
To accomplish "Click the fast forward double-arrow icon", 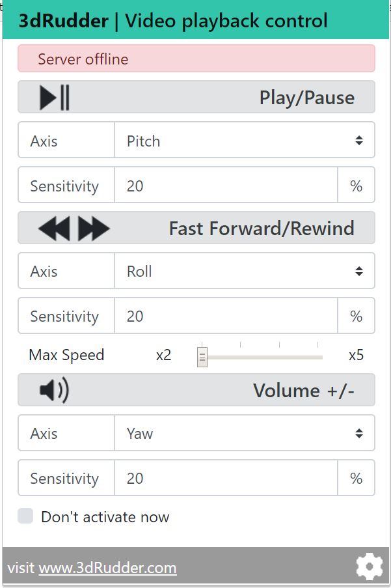I will pyautogui.click(x=94, y=229).
